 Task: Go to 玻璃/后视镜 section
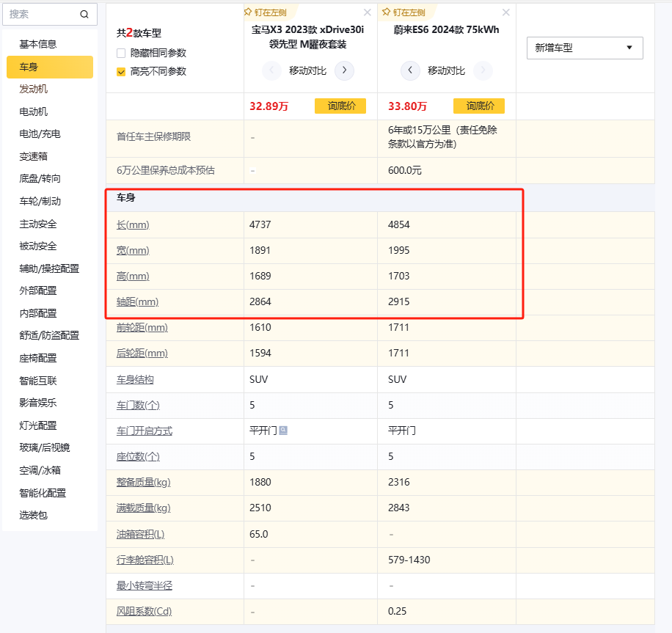45,447
